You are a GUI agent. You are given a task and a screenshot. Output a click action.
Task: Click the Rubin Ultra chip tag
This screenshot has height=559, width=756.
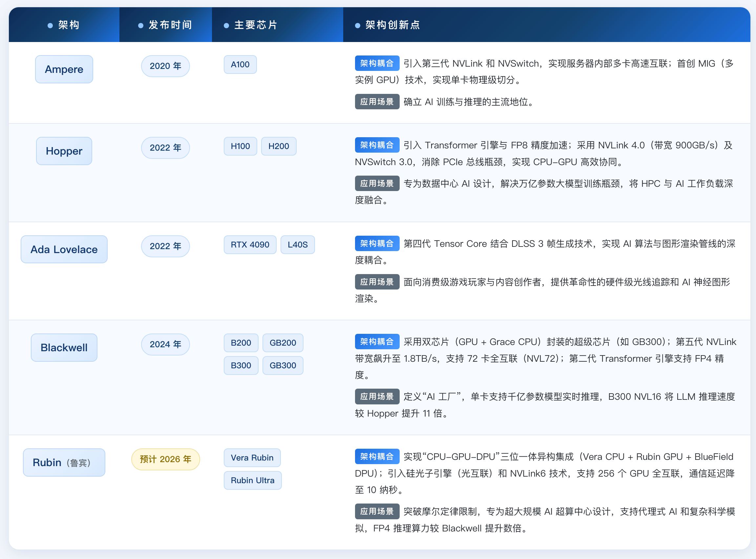[x=253, y=480]
